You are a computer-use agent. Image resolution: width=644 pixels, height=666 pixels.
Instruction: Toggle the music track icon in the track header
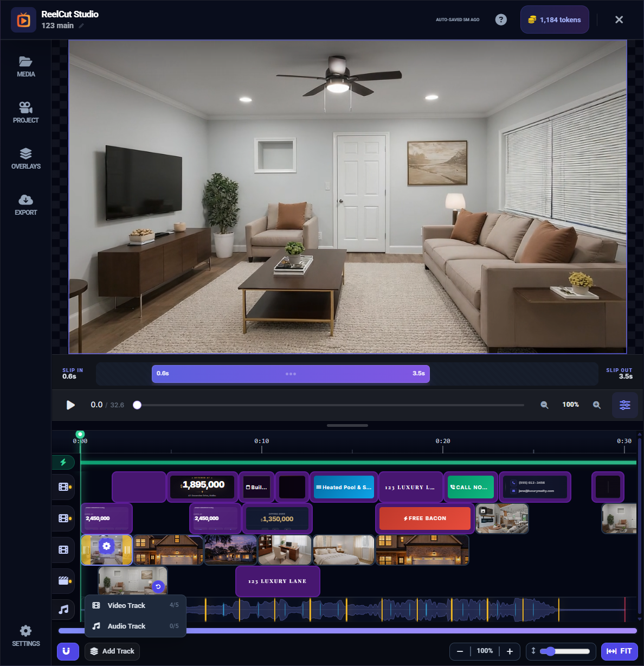63,610
